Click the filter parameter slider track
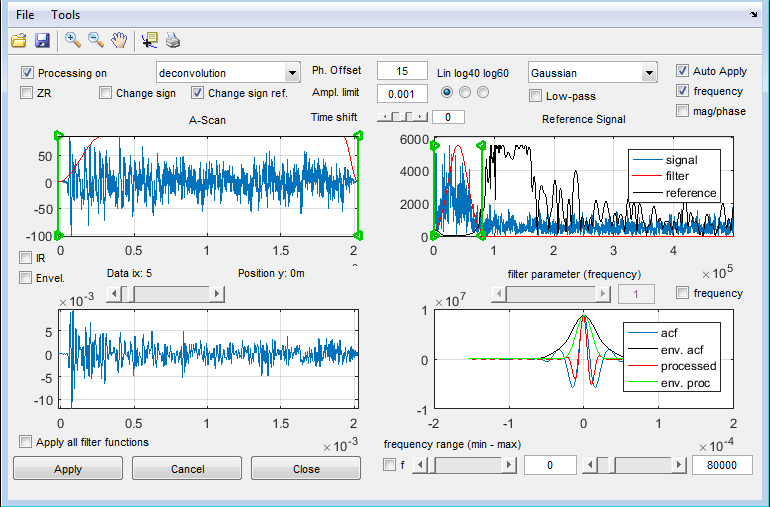 point(551,294)
